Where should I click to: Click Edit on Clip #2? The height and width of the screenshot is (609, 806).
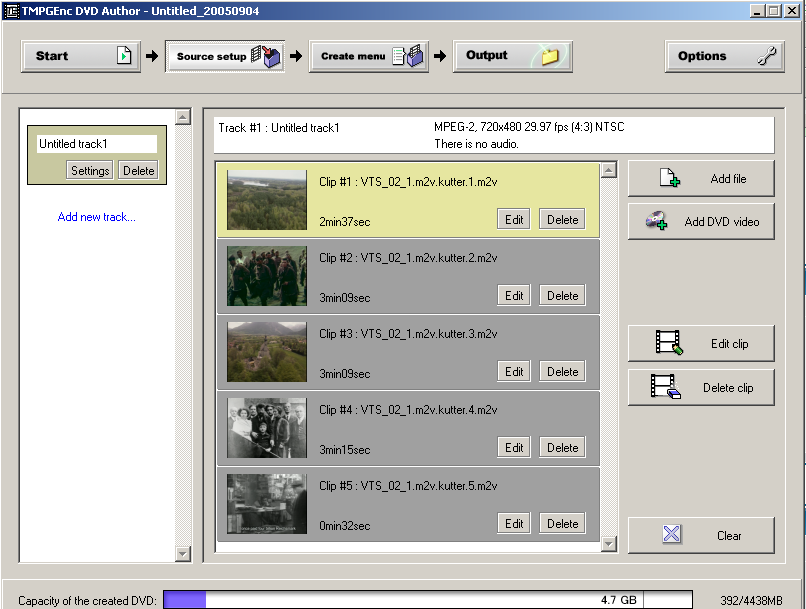click(514, 296)
